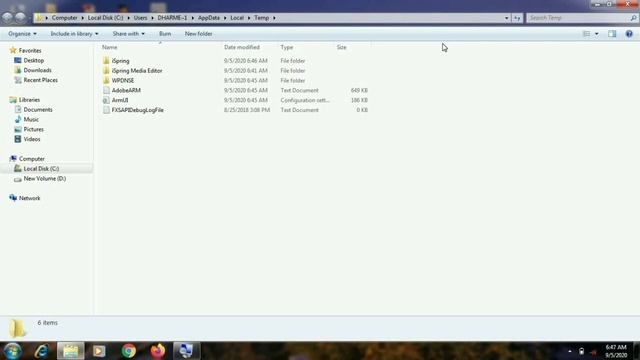
Task: Change the view layout icon
Action: pyautogui.click(x=586, y=34)
